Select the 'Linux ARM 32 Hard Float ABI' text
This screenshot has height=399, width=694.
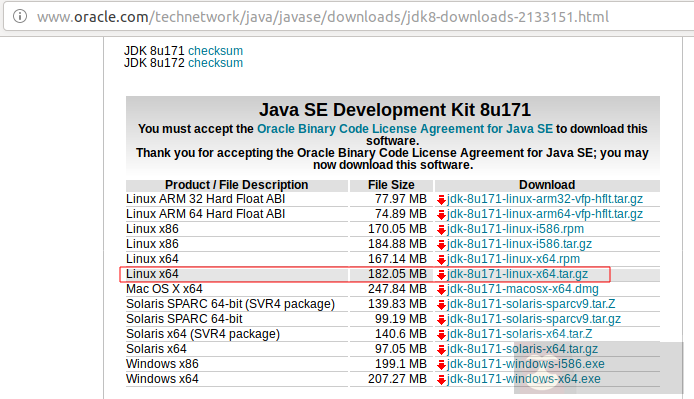(205, 199)
